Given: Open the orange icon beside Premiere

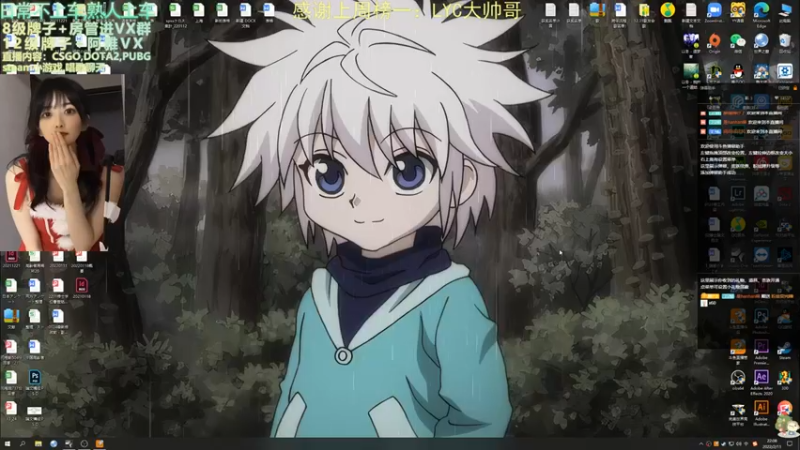Looking at the screenshot, I should (x=737, y=347).
